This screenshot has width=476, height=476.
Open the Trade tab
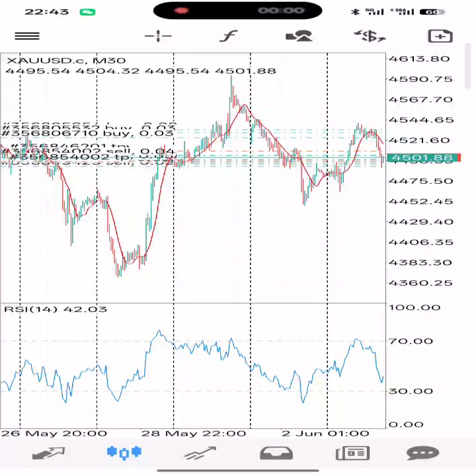point(200,454)
